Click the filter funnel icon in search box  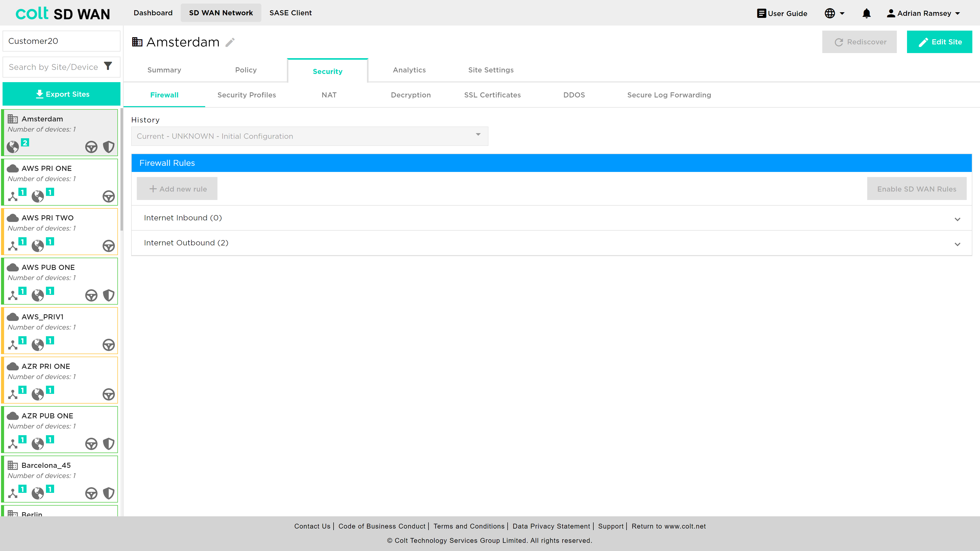[x=108, y=66]
